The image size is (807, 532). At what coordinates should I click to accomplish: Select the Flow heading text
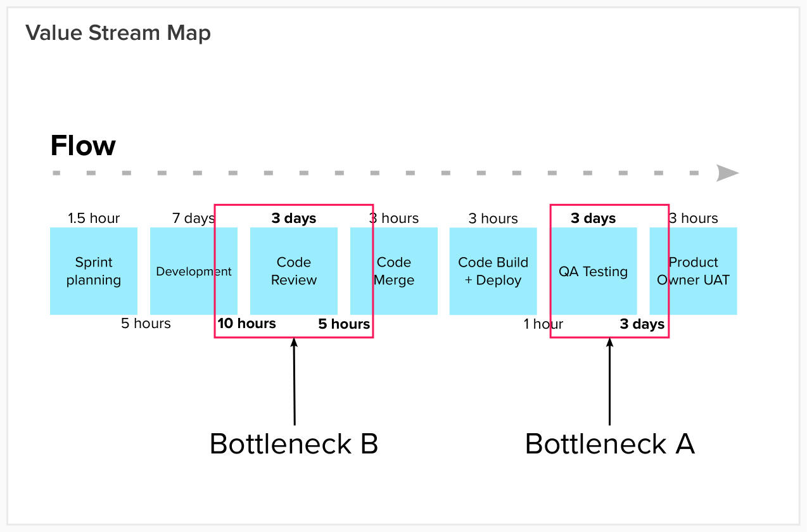coord(83,146)
